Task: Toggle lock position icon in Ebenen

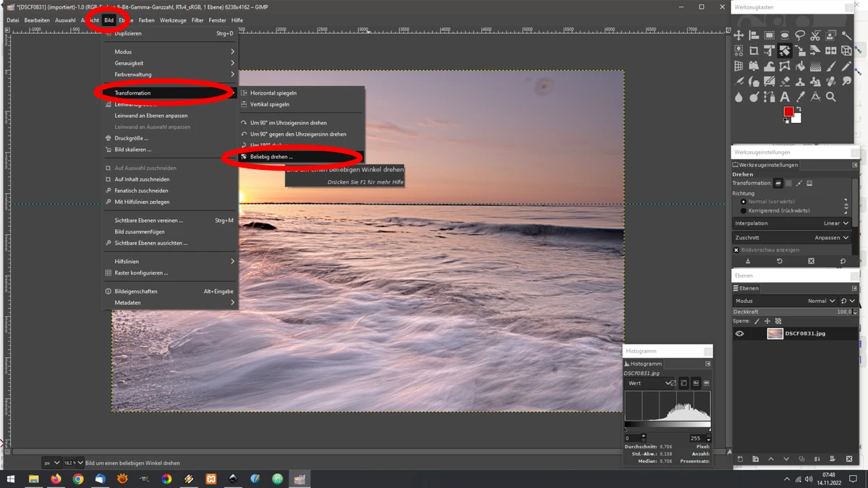Action: click(767, 321)
